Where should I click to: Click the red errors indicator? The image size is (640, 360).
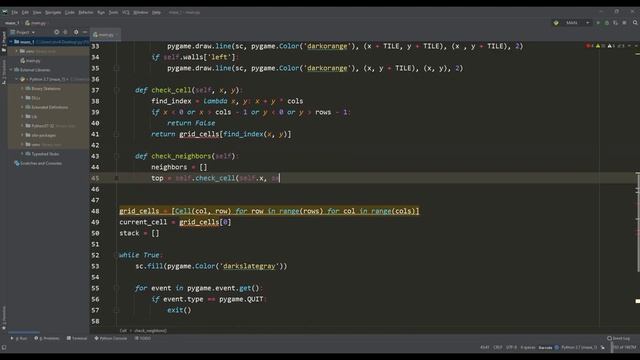590,46
